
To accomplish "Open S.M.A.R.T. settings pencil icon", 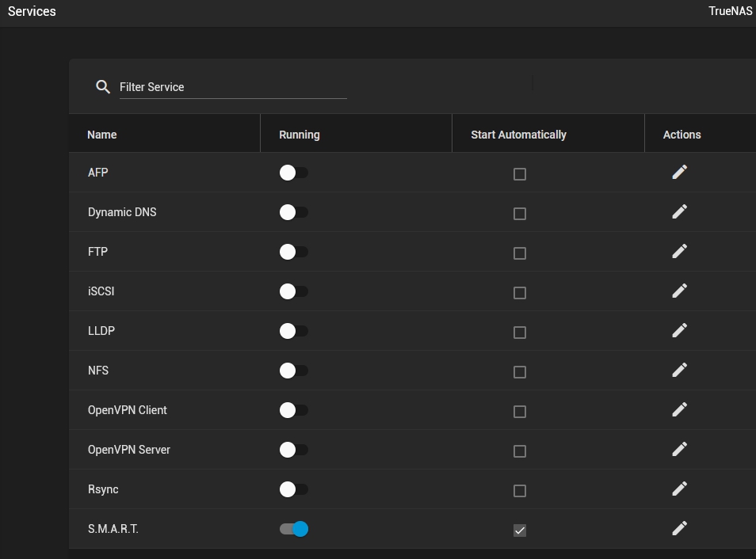I will (679, 528).
